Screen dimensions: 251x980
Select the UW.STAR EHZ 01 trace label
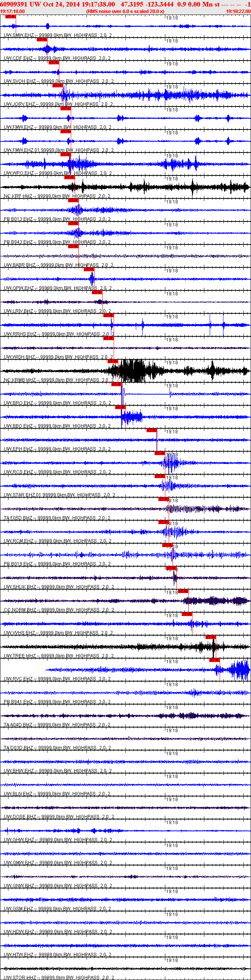click(x=60, y=495)
